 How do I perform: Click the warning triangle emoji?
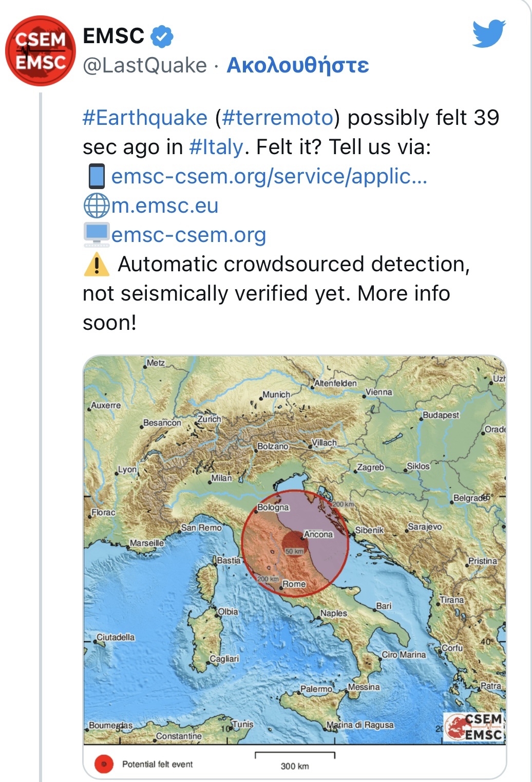click(x=97, y=265)
